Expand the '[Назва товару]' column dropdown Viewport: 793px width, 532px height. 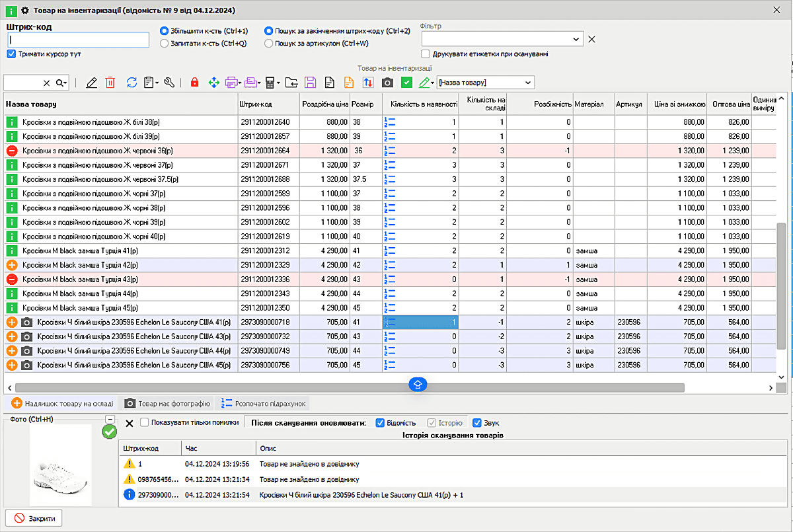[527, 83]
